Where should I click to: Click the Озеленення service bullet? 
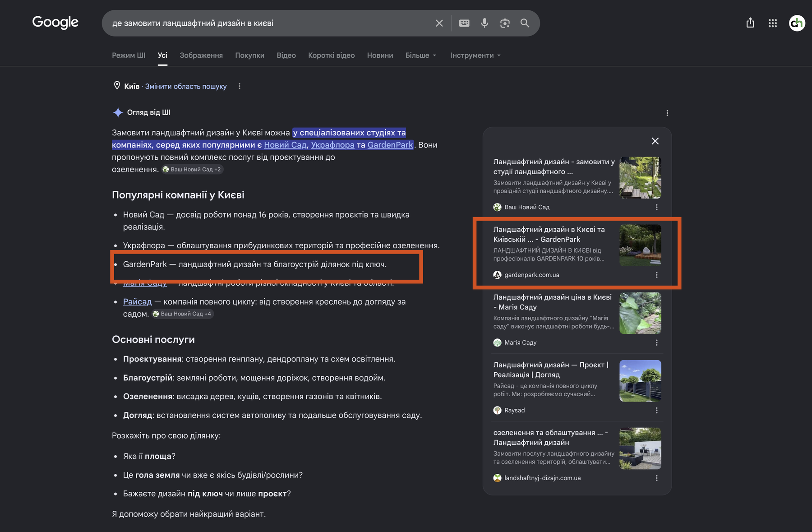pyautogui.click(x=252, y=396)
